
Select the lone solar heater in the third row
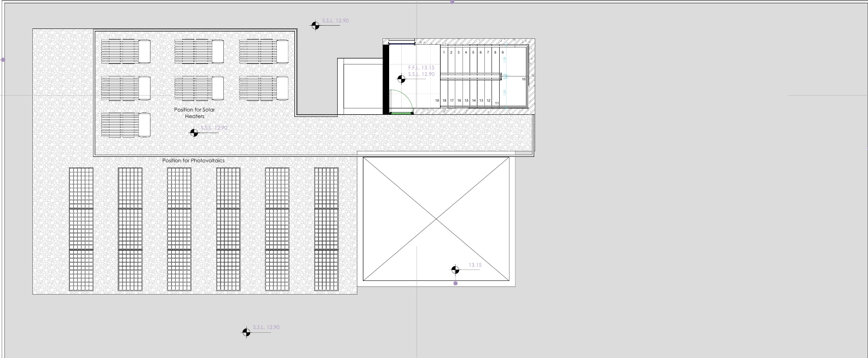click(126, 125)
